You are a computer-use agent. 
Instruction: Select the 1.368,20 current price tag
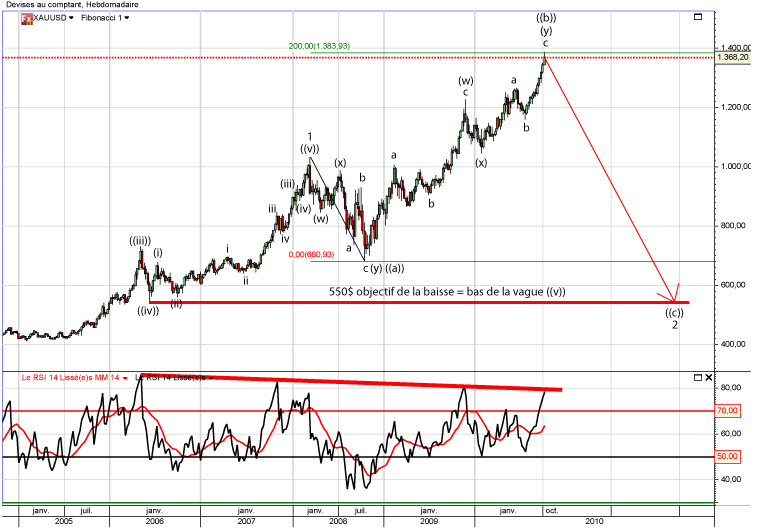tap(732, 58)
